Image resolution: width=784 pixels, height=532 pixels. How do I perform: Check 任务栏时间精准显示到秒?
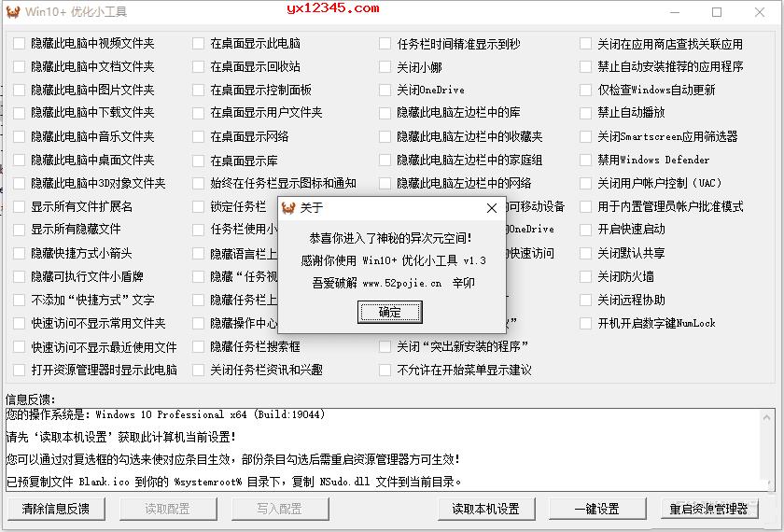tap(385, 44)
